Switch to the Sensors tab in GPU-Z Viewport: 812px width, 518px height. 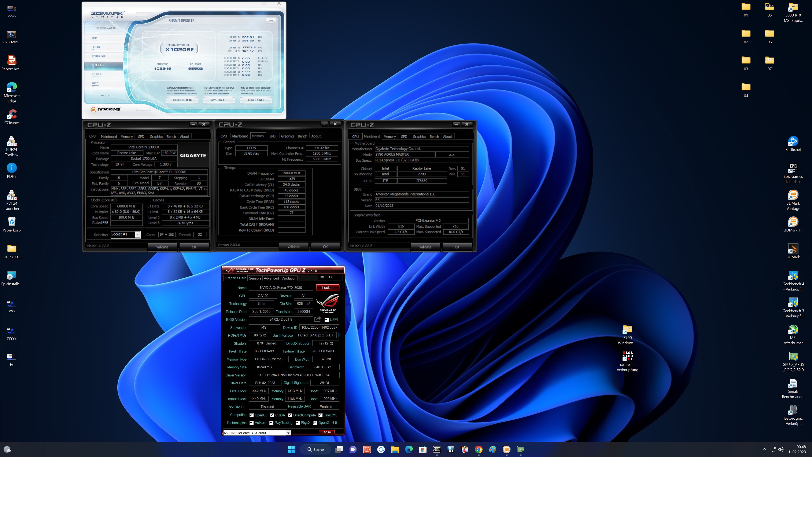tap(255, 278)
